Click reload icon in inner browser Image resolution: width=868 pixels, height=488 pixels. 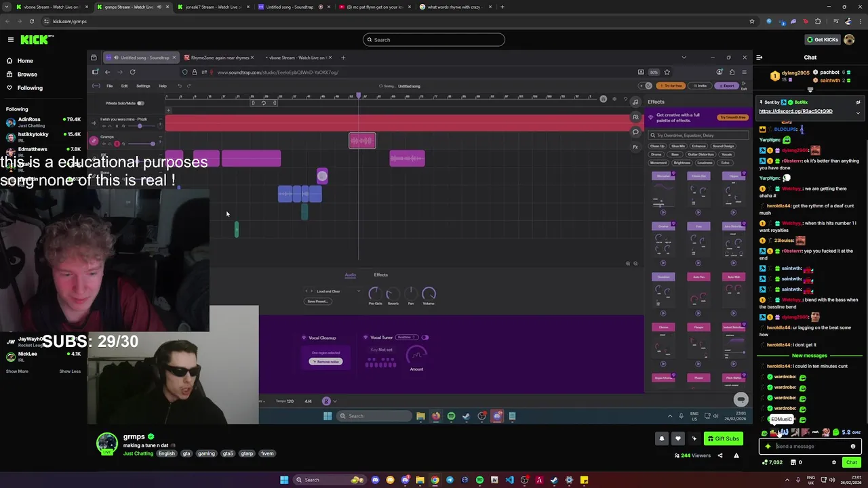(x=132, y=72)
